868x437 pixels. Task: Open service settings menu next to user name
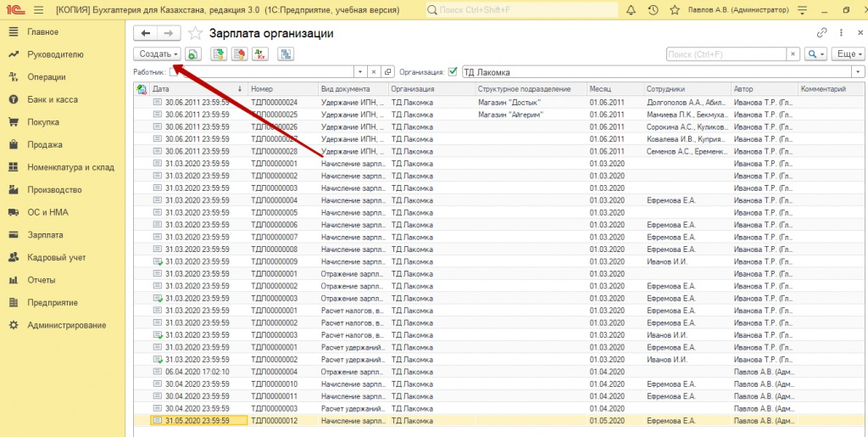coord(803,10)
